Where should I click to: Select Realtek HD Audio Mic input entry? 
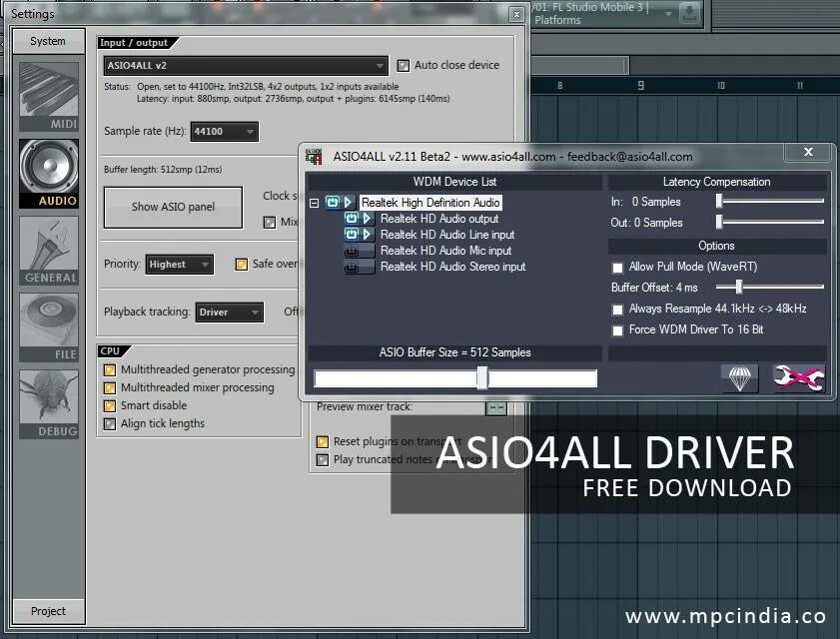pos(445,251)
